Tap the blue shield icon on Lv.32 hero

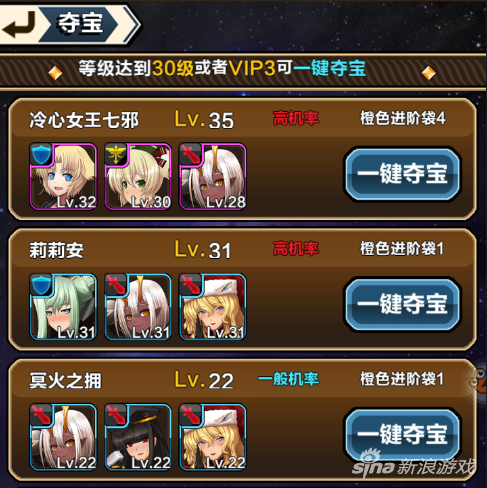[41, 154]
